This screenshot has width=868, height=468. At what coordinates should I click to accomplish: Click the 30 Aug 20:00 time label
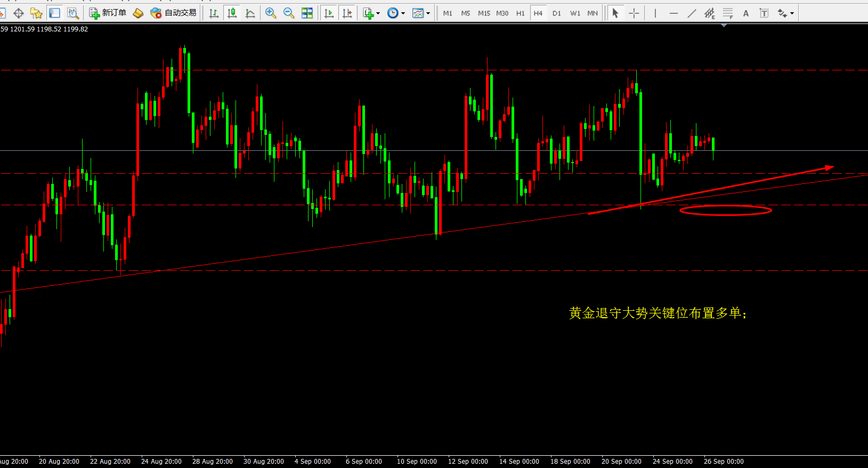tap(264, 462)
